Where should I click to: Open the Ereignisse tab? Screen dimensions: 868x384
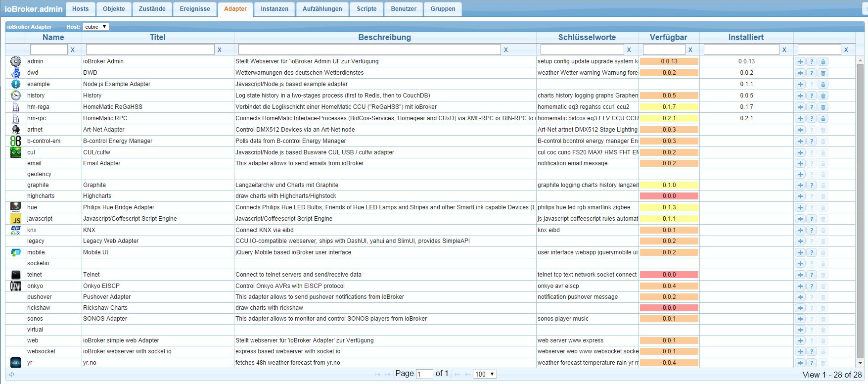point(195,9)
